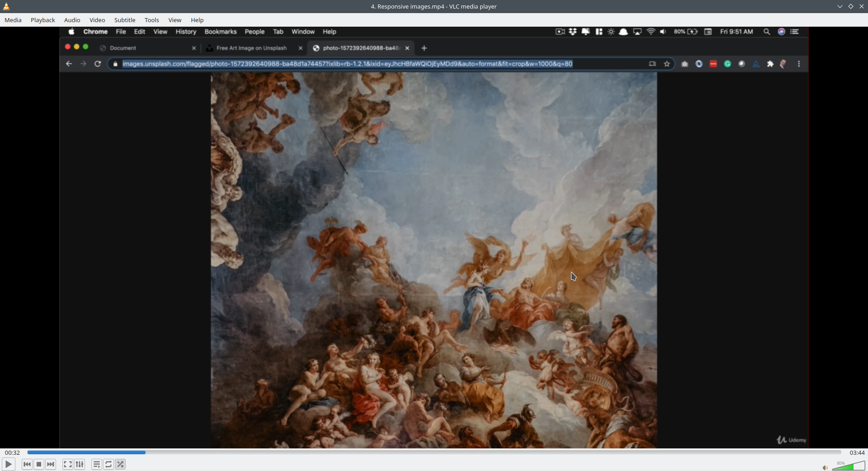Click the total duration 03:44
The width and height of the screenshot is (868, 471).
[857, 452]
